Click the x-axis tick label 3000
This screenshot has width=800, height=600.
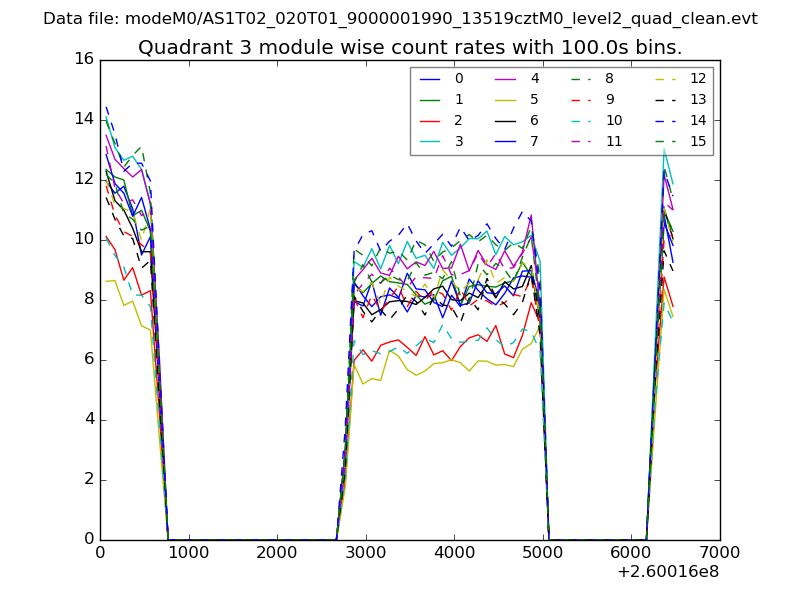365,552
